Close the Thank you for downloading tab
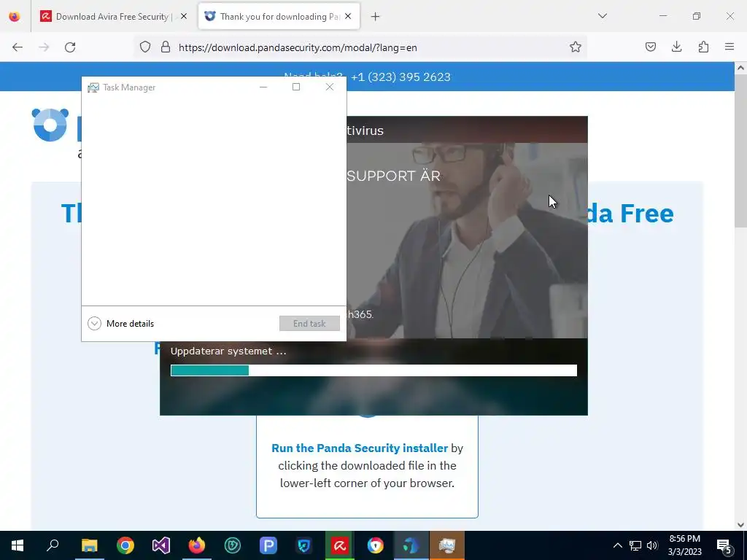Image resolution: width=747 pixels, height=560 pixels. [348, 16]
